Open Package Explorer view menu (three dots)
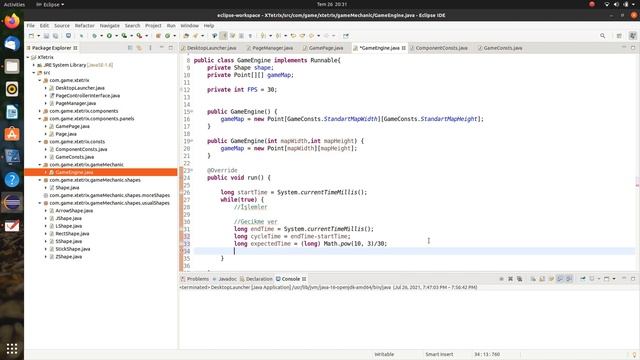Viewport: 640px width, 360px height. point(150,48)
